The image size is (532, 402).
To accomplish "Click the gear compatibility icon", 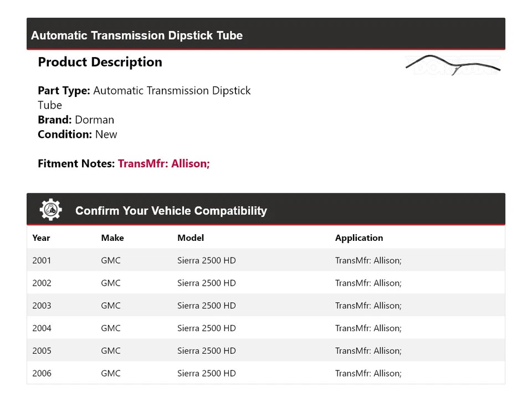I will [x=50, y=210].
